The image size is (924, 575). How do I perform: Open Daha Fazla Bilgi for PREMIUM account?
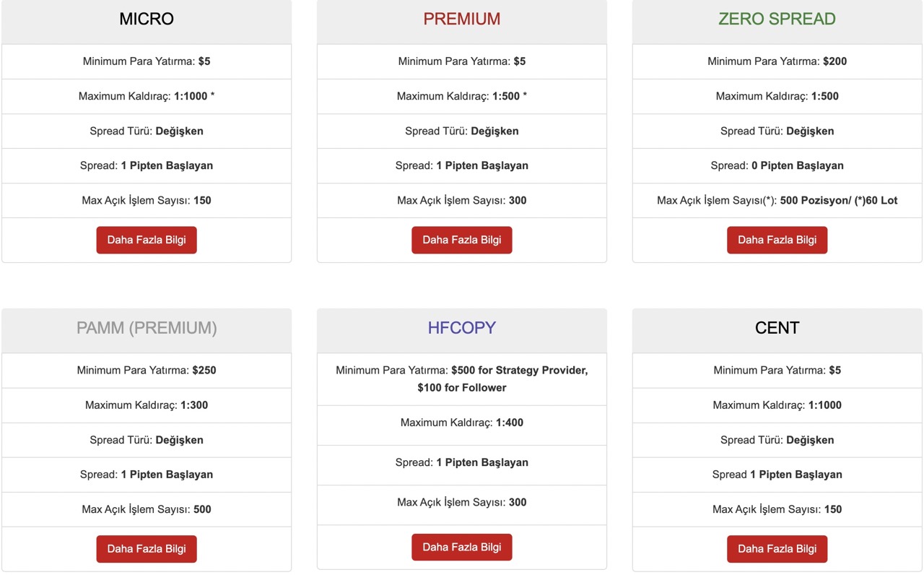coord(462,240)
